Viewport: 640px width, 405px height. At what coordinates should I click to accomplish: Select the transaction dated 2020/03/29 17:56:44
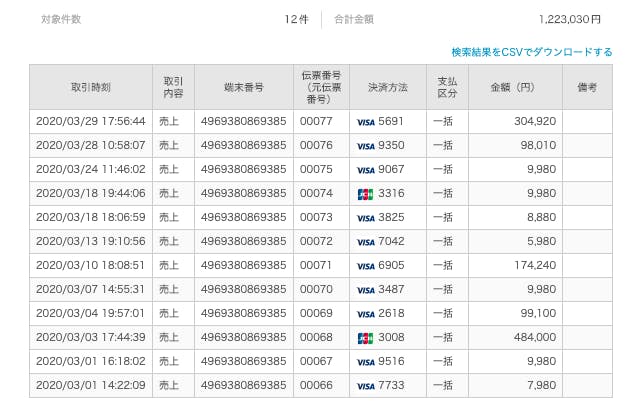click(90, 121)
